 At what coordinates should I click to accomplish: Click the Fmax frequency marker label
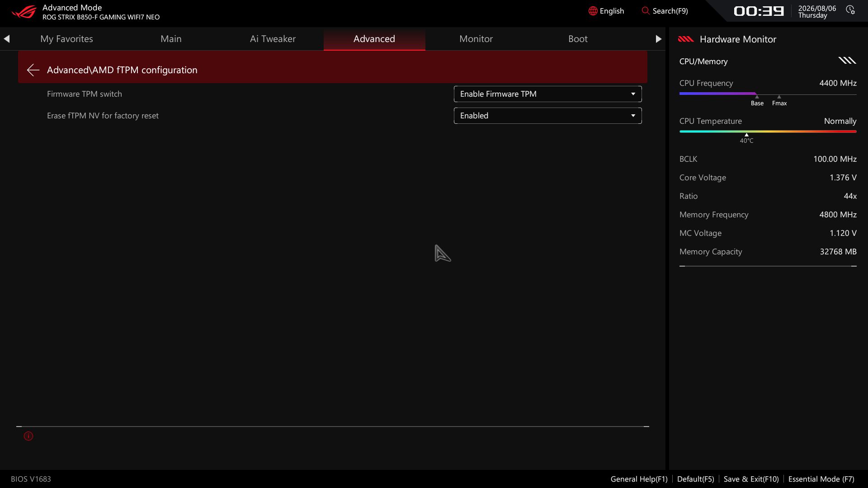point(779,103)
